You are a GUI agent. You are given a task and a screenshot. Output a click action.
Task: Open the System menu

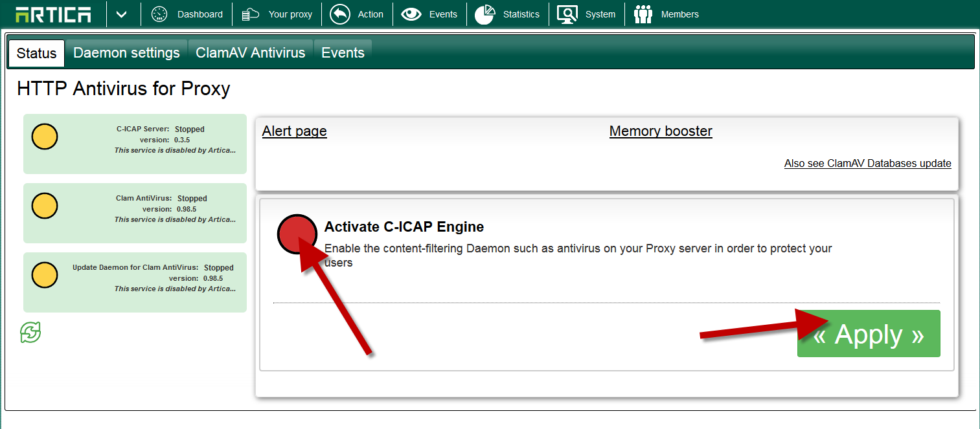[600, 14]
